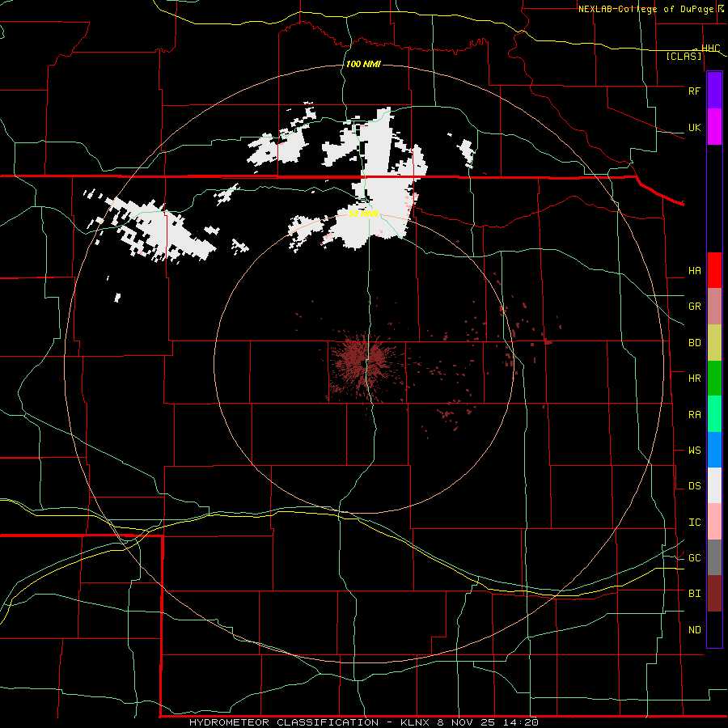
Task: Click the HR green legend swatch
Action: pyautogui.click(x=714, y=379)
